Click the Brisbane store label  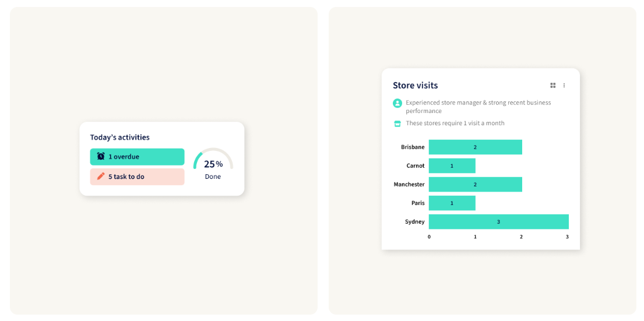pos(413,147)
